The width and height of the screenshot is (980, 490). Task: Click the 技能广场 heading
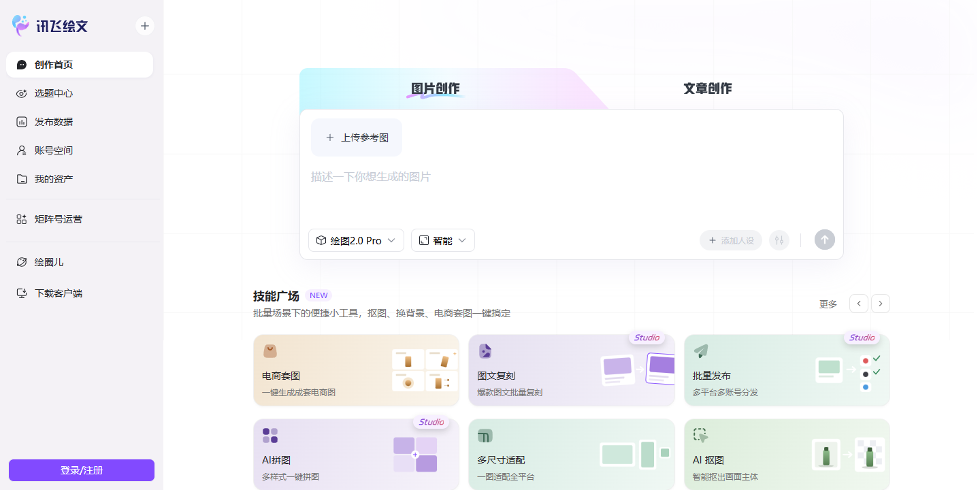pos(276,296)
